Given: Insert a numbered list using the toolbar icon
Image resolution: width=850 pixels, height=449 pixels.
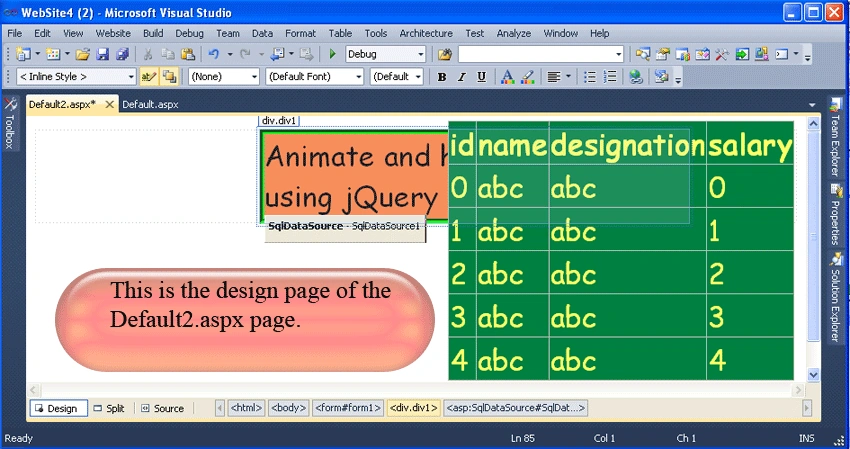Looking at the screenshot, I should [x=610, y=77].
